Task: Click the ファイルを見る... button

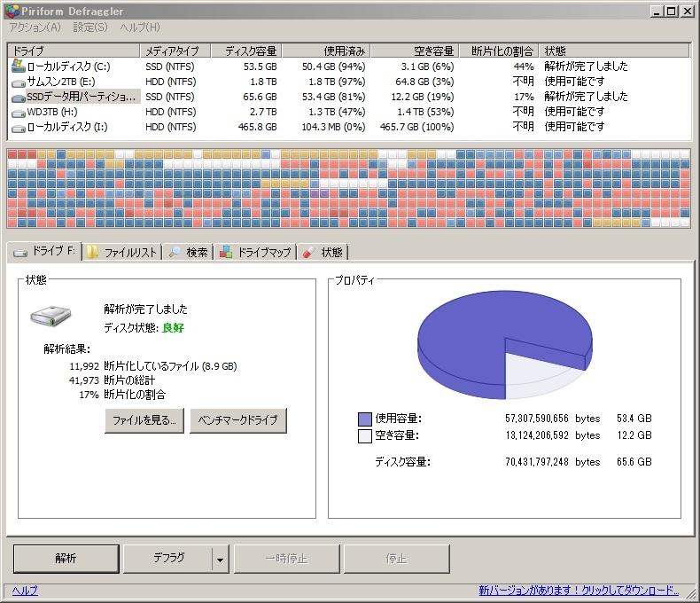Action: click(x=144, y=420)
